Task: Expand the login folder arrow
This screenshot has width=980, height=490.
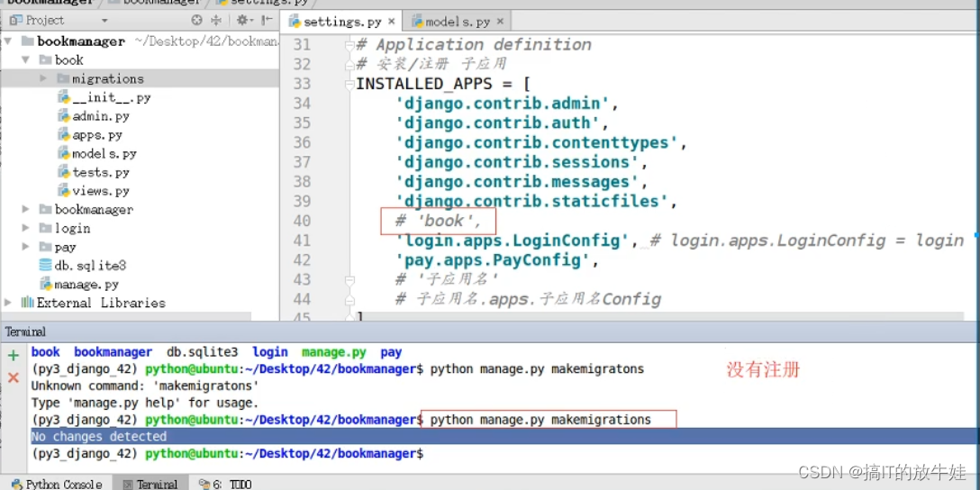Action: pyautogui.click(x=25, y=228)
